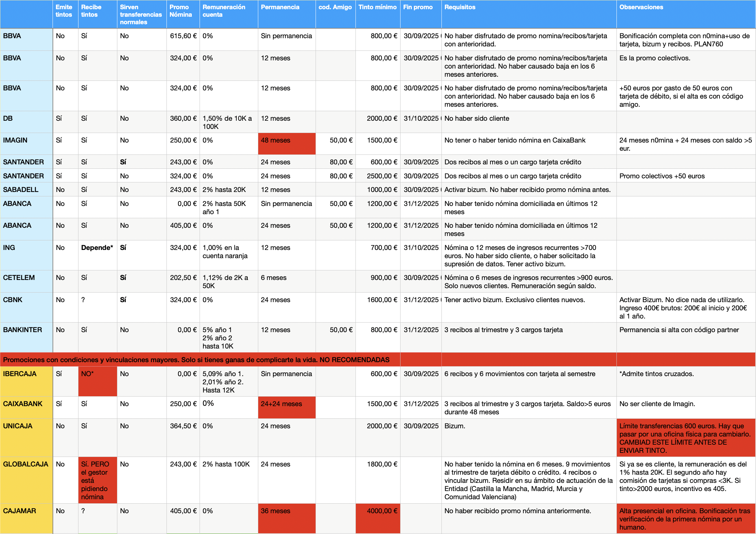This screenshot has height=534, width=756.
Task: Select the 'Requisitos' column header
Action: [529, 14]
